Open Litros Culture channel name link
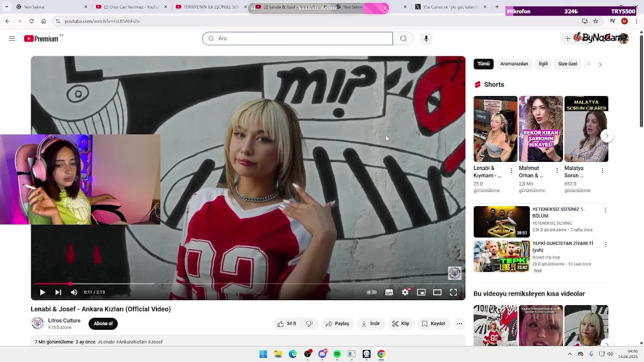 coord(64,321)
